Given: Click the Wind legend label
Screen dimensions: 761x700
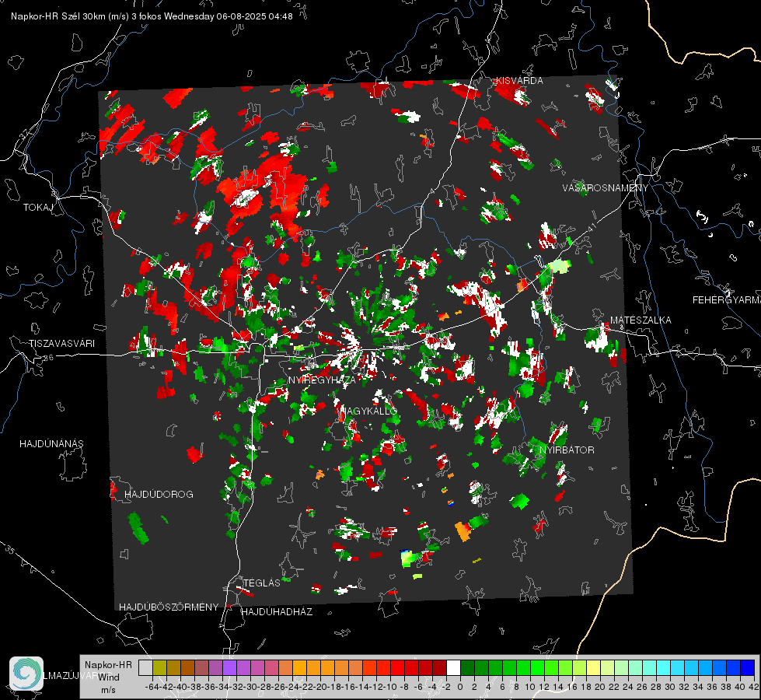Looking at the screenshot, I should 109,677.
